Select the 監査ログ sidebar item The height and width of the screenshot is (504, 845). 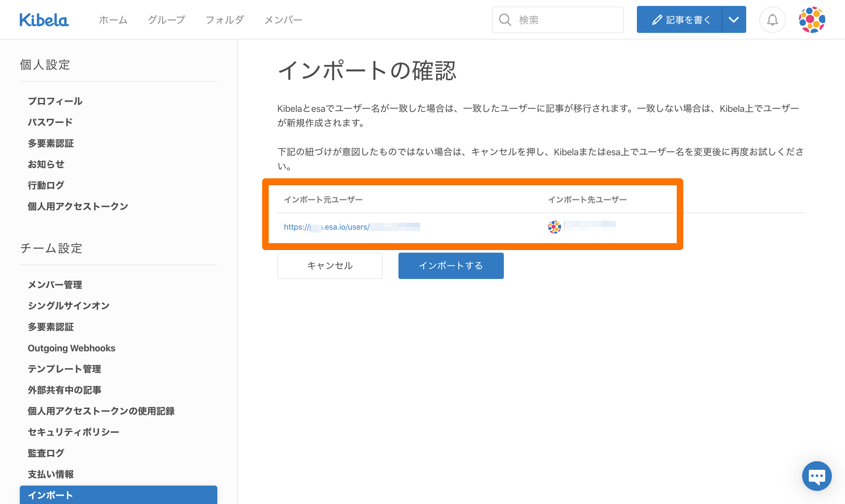46,453
